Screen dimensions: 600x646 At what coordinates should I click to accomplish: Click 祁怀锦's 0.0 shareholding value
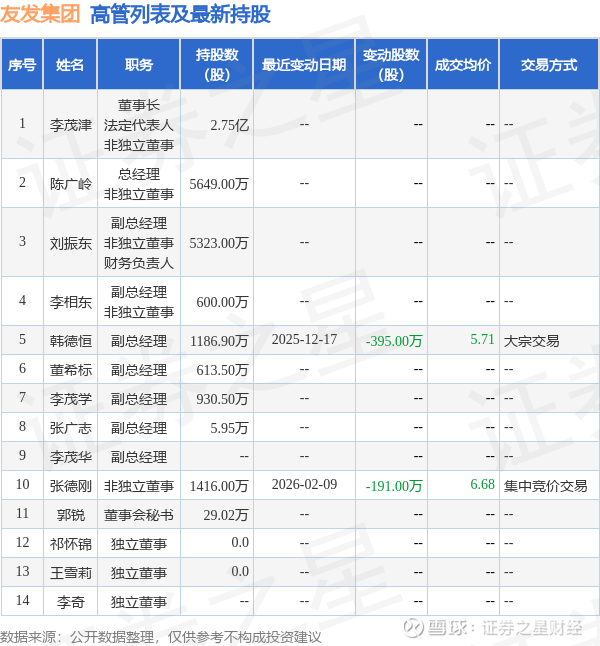[x=240, y=542]
